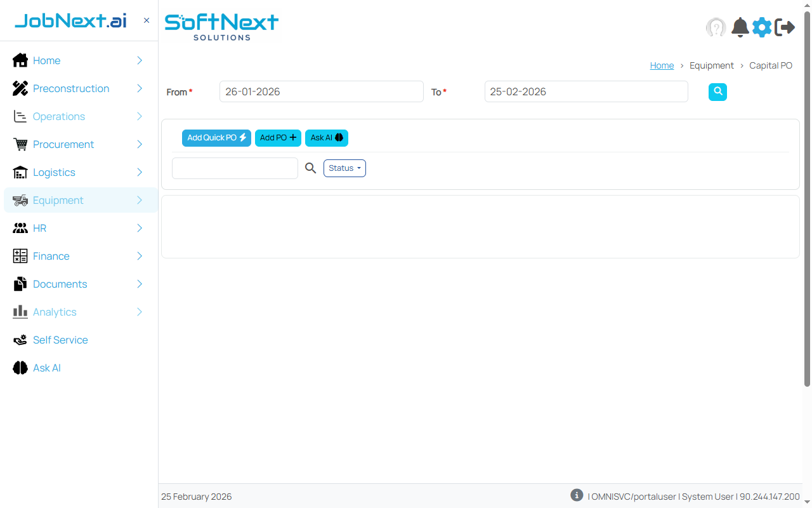Screen dimensions: 812x508
Task: Click the help question mark icon
Action: (x=716, y=27)
